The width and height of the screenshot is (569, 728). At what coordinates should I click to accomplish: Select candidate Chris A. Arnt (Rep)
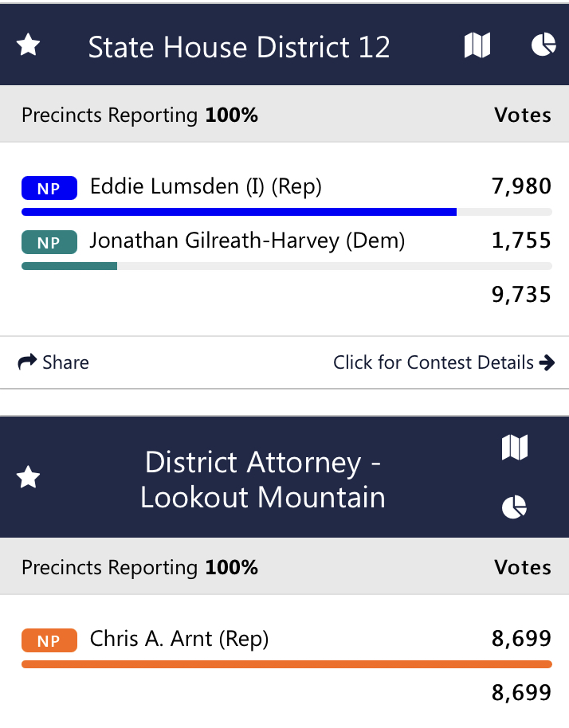(179, 639)
